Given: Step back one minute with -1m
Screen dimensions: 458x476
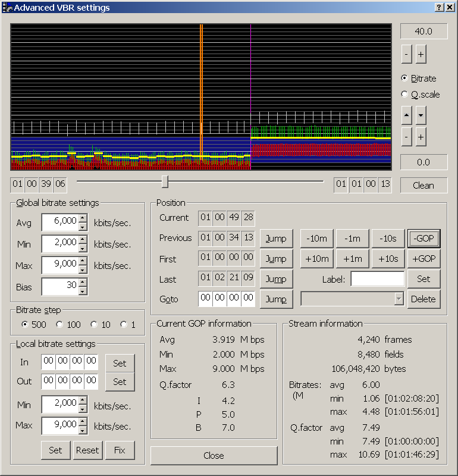Looking at the screenshot, I should pyautogui.click(x=352, y=239).
